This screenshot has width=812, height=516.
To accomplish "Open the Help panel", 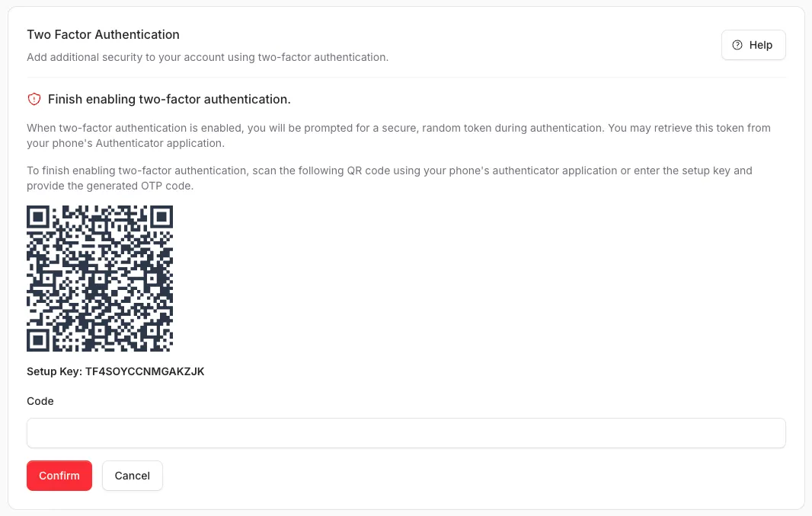I will (x=753, y=45).
